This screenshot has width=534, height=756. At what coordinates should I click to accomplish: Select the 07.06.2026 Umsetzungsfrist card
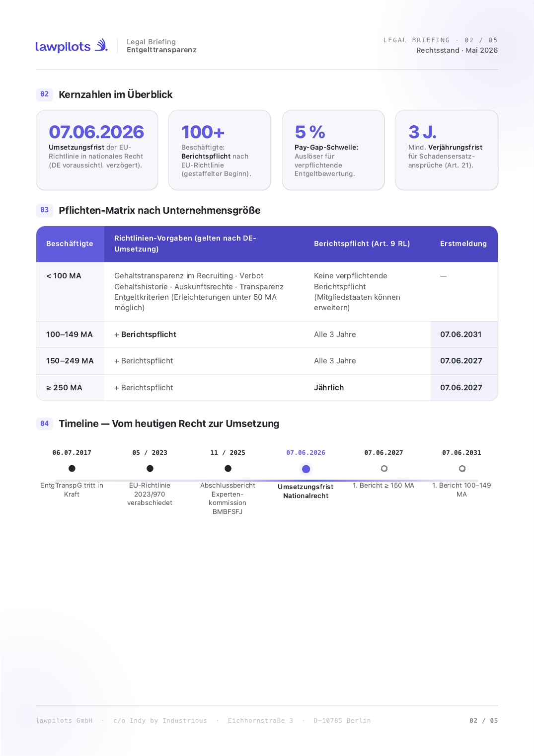(97, 150)
